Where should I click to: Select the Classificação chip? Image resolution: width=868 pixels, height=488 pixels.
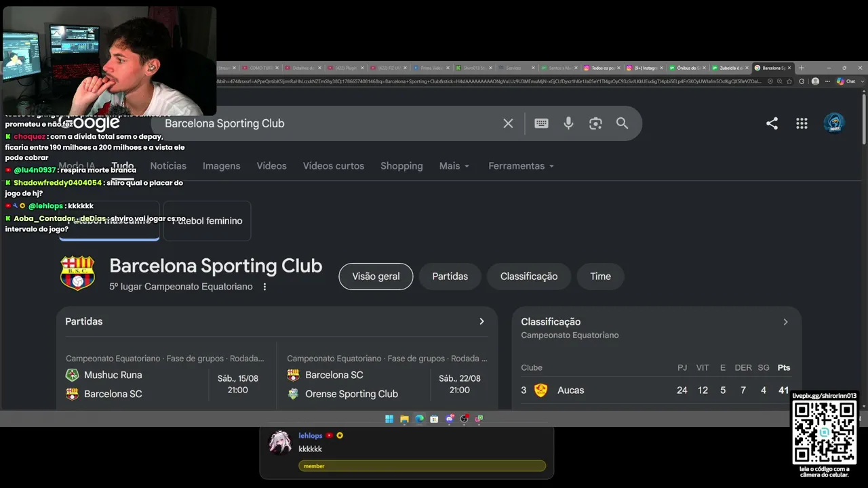tap(529, 277)
